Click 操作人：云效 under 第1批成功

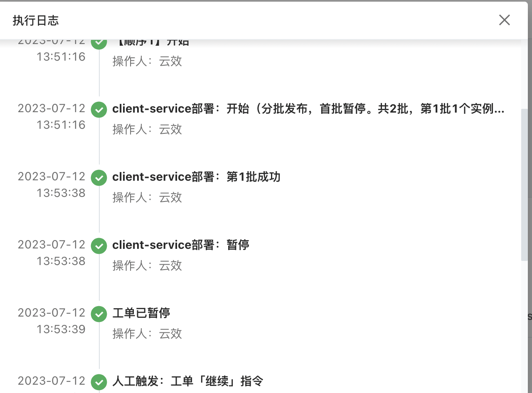click(147, 197)
